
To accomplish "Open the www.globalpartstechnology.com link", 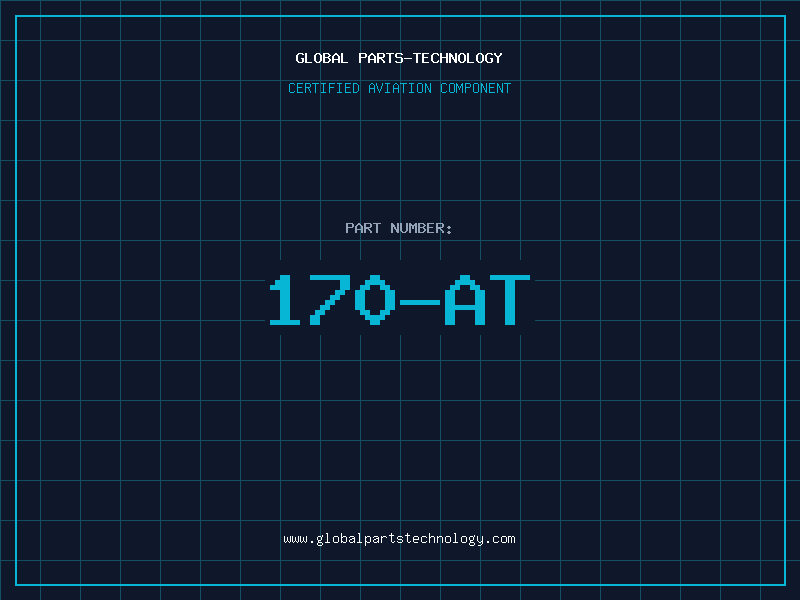I will point(399,539).
